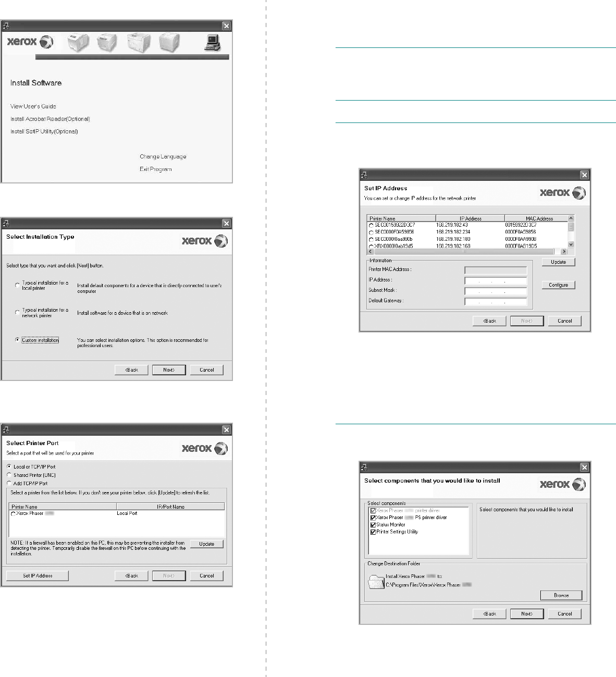The width and height of the screenshot is (616, 677).
Task: Select Typical installation for a local printer
Action: point(17,286)
